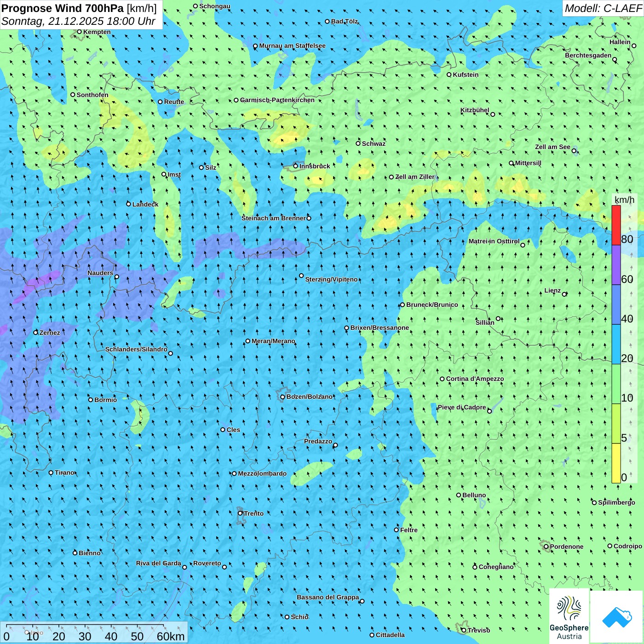Click the Lienz city label
This screenshot has height=644, width=644.
552,290
